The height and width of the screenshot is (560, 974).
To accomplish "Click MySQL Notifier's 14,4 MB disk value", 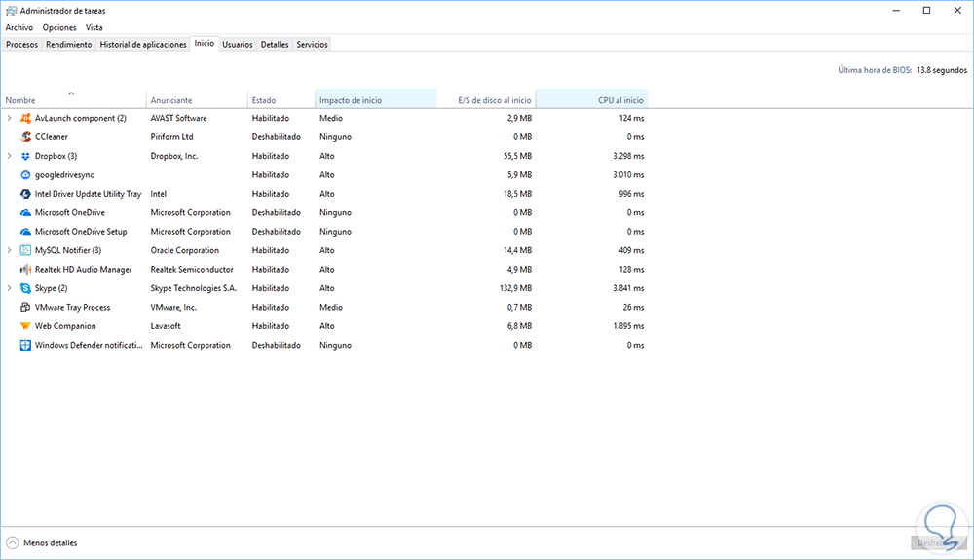I will [517, 251].
